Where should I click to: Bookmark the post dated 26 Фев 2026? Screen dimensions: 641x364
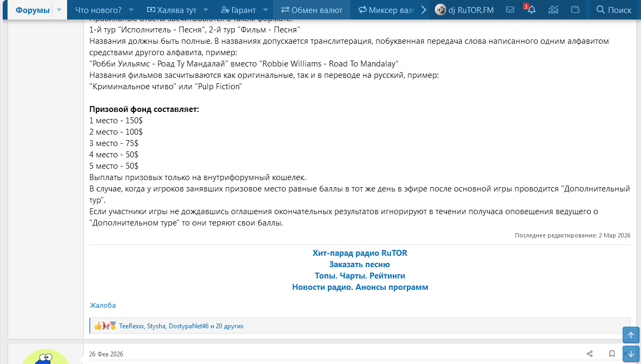(612, 354)
